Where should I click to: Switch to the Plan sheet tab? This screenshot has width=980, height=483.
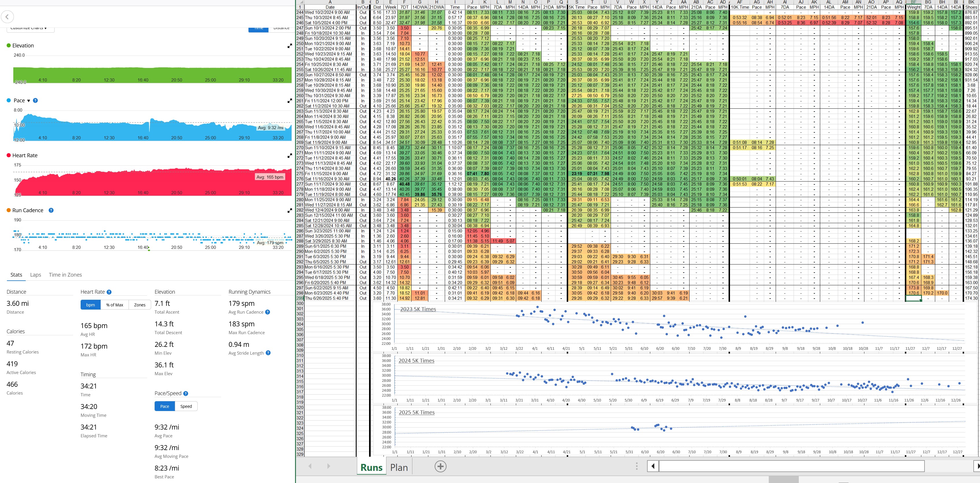(x=399, y=467)
